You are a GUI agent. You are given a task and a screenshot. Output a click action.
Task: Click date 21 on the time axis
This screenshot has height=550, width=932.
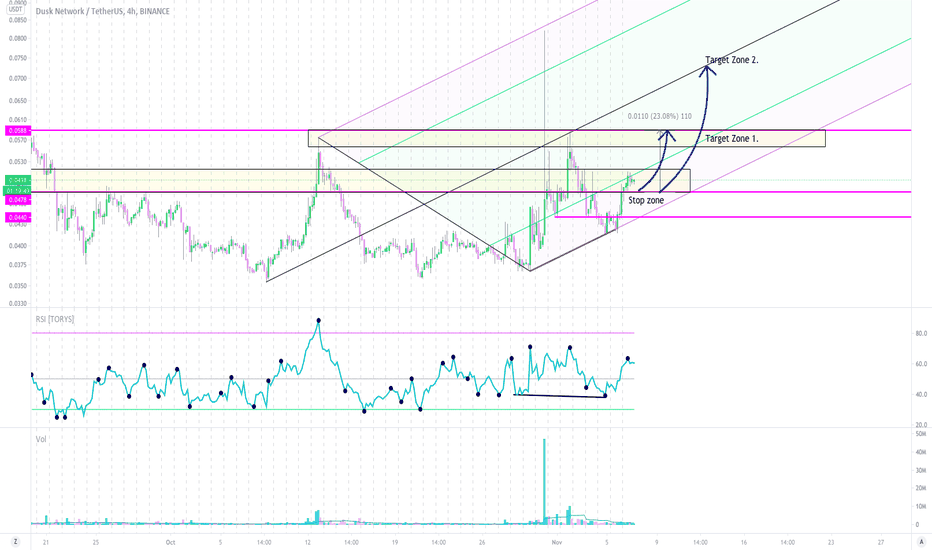click(x=46, y=542)
